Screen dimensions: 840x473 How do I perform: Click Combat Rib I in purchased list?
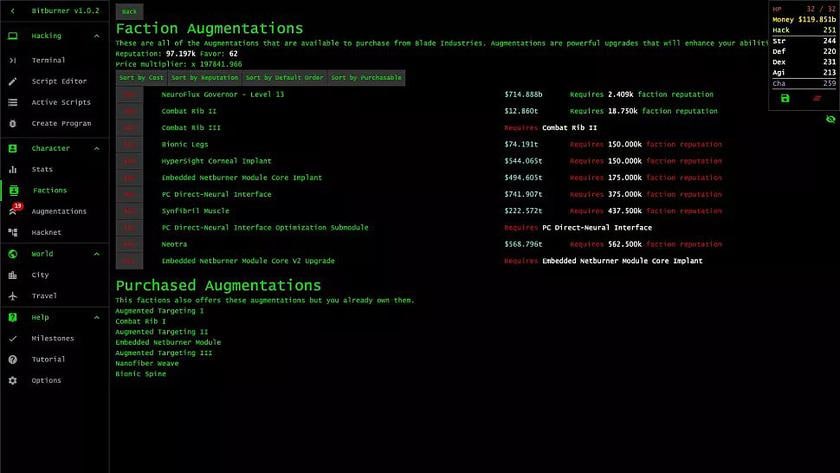pos(140,321)
